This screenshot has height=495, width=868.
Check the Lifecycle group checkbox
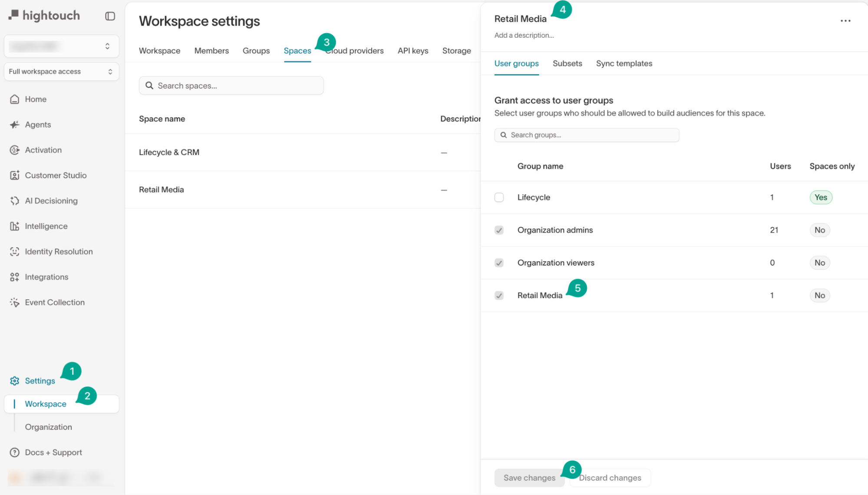499,197
